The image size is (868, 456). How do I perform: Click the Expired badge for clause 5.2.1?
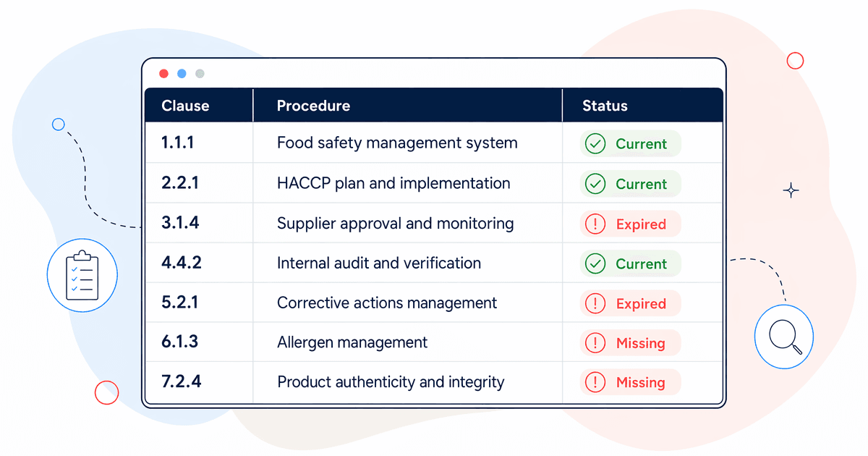coord(630,304)
